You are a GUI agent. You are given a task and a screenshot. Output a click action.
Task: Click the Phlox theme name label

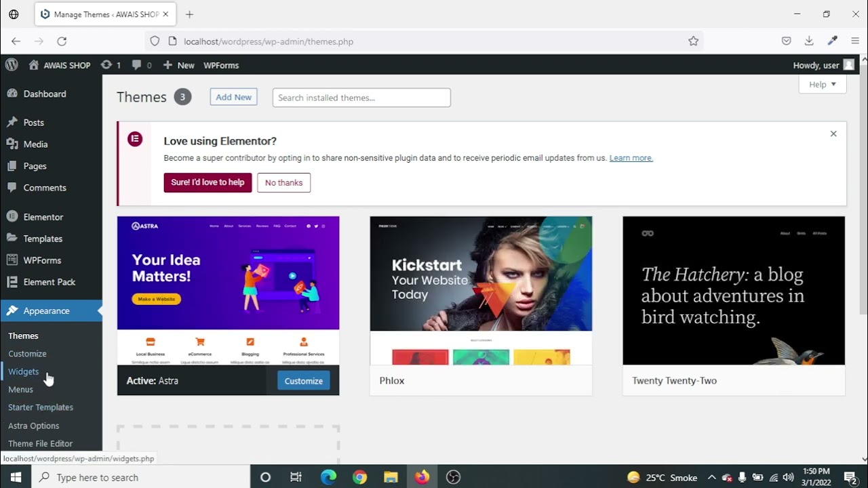point(392,381)
